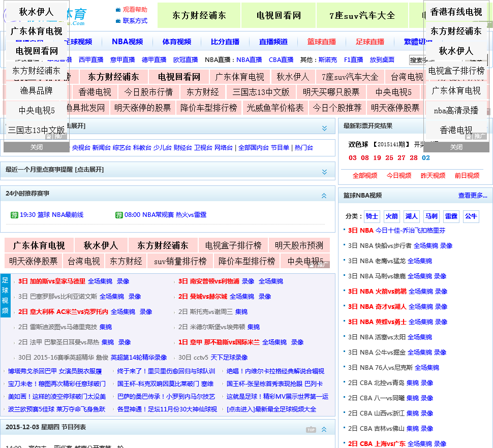493x448 pixels.
Task: Select the 今日视频 filter
Action: coord(398,175)
